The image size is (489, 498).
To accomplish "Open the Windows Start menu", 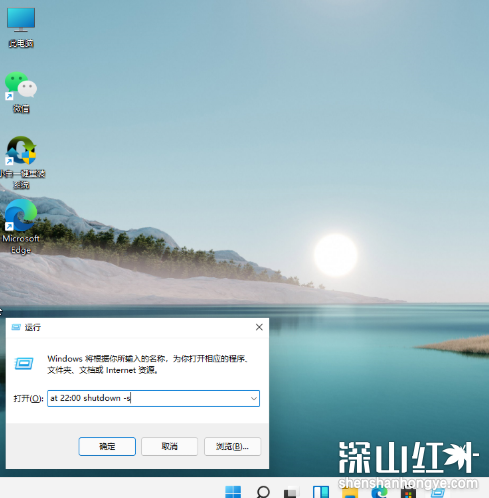I will pos(233,492).
